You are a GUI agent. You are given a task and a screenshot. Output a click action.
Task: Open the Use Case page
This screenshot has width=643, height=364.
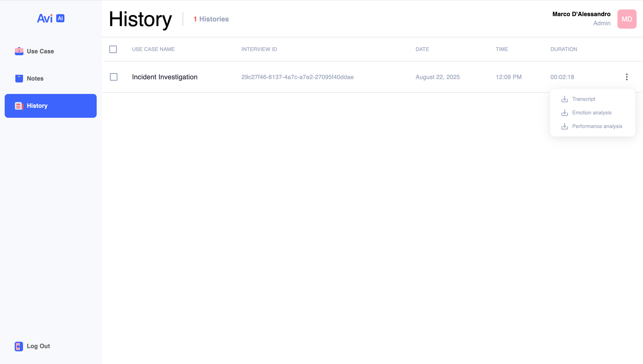tap(40, 51)
